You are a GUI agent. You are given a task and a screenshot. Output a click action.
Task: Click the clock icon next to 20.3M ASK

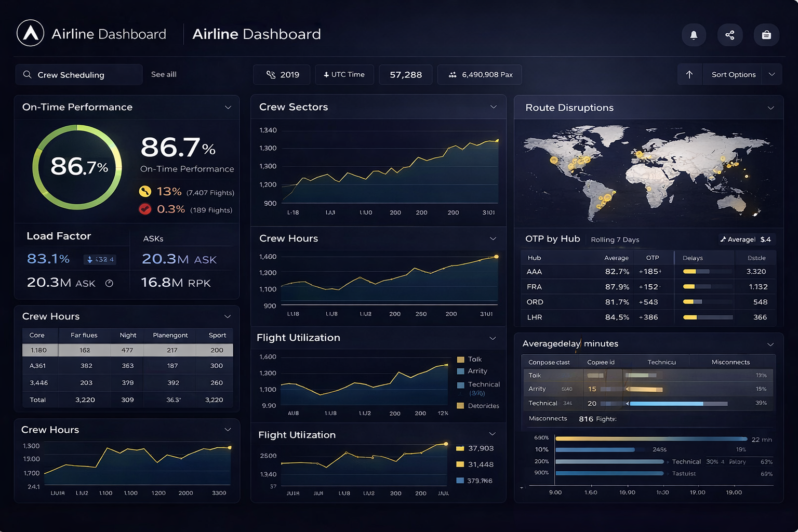pyautogui.click(x=109, y=283)
